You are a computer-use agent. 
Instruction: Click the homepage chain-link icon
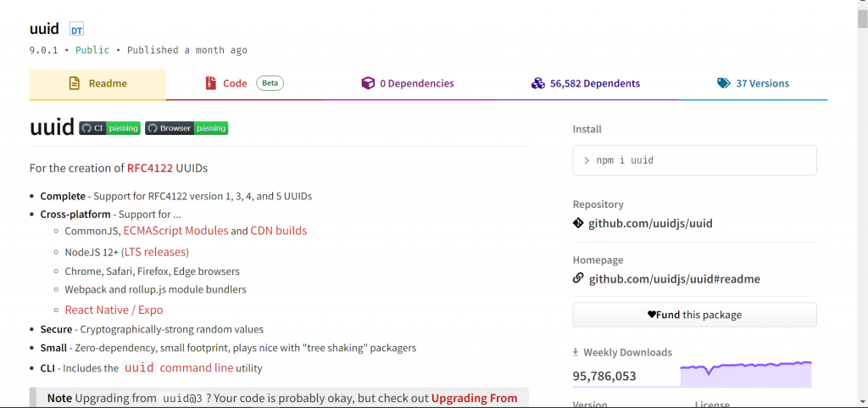click(579, 278)
